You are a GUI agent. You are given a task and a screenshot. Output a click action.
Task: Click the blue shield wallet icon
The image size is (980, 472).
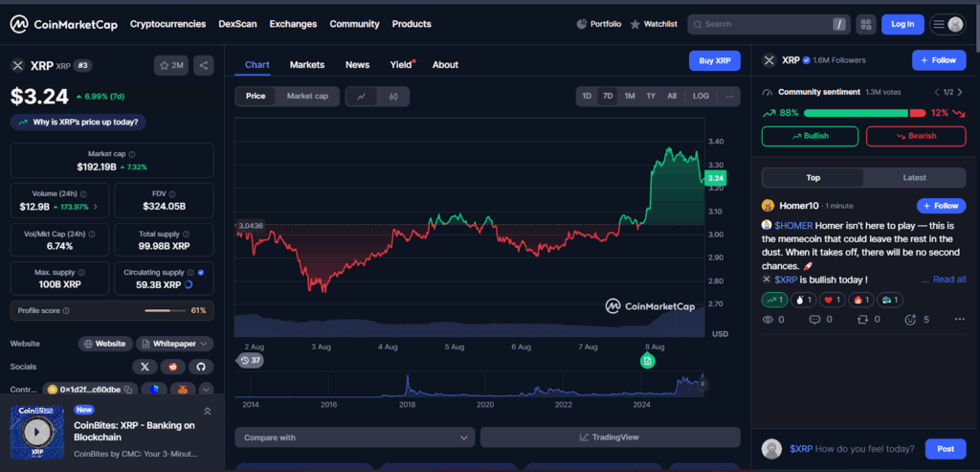tap(154, 390)
